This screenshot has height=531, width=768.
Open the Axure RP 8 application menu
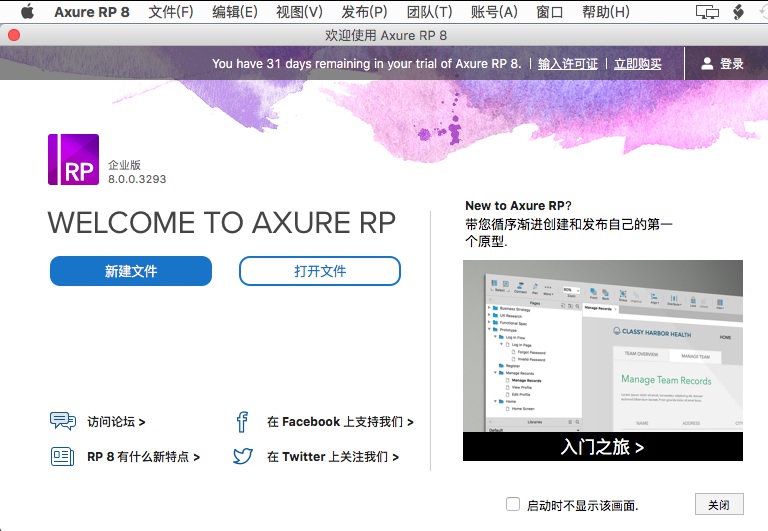coord(92,12)
